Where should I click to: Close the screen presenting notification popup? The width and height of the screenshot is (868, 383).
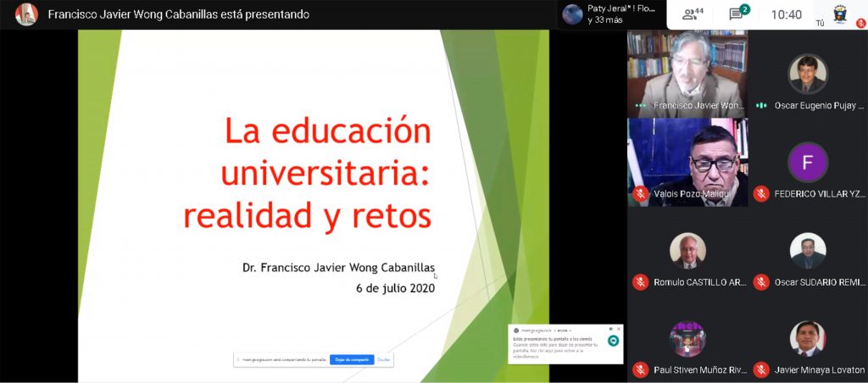pyautogui.click(x=618, y=329)
